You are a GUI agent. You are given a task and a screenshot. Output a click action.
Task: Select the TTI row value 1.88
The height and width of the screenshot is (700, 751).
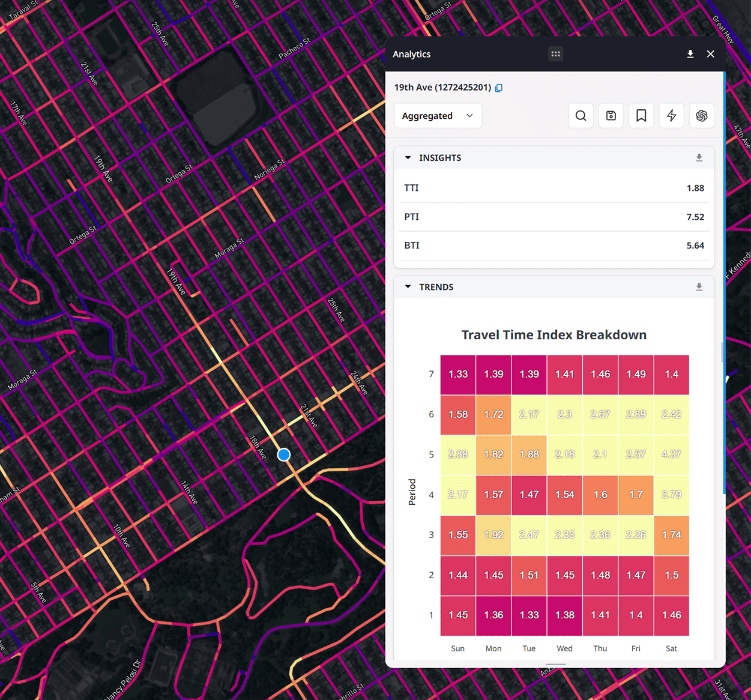(695, 188)
